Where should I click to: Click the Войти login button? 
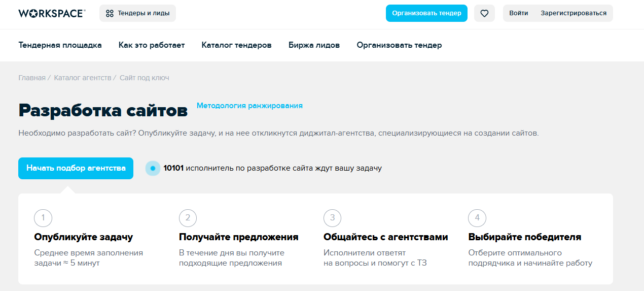(518, 13)
